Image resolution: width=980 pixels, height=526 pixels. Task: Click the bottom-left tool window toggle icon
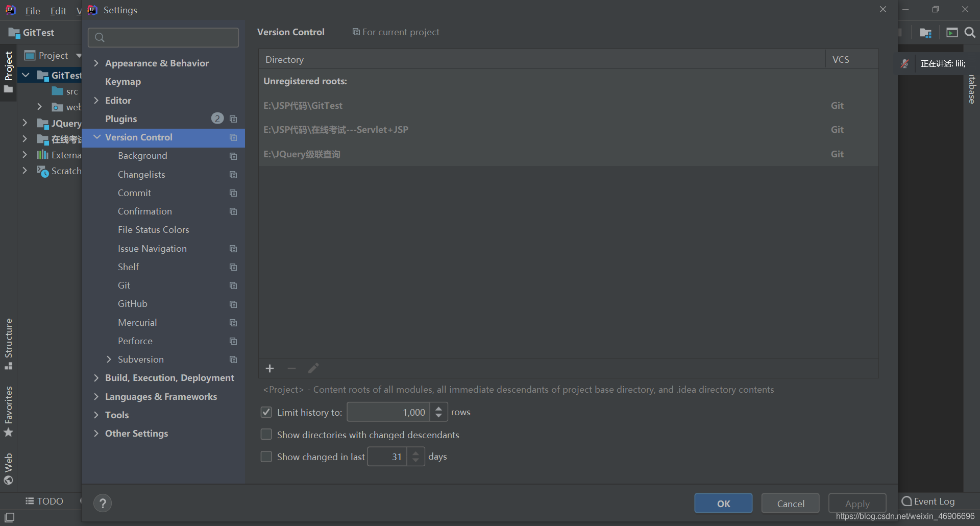tap(9, 517)
